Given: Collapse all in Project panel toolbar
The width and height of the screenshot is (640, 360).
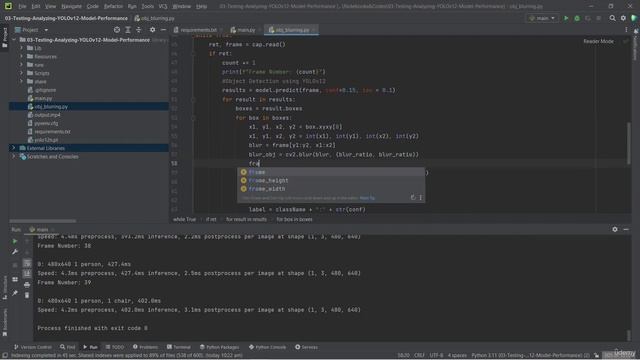Looking at the screenshot, I should (x=138, y=30).
